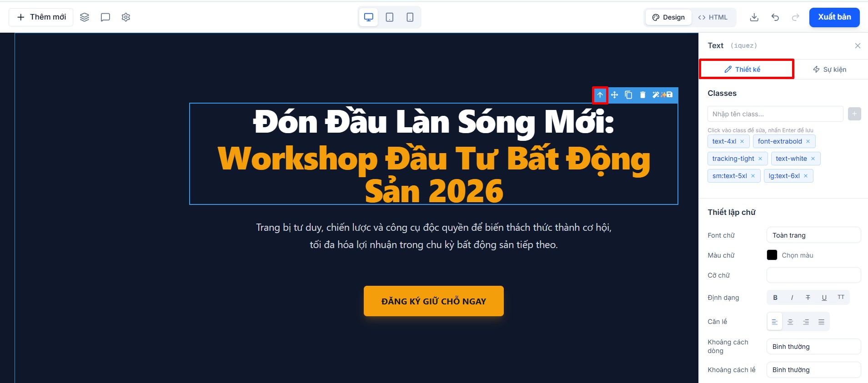Screen dimensions: 868x383
Task: Open the Khoảng cách dòng dropdown
Action: coord(813,347)
